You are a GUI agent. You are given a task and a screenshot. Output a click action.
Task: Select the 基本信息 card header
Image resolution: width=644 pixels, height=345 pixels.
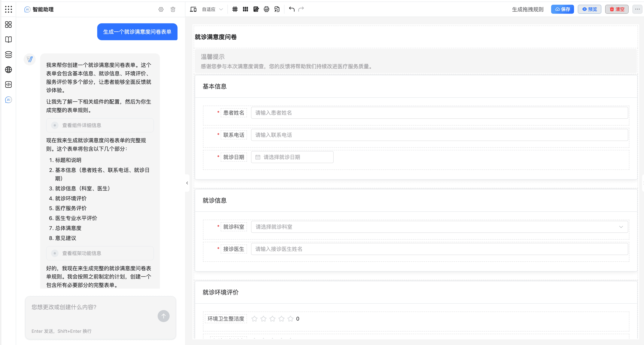(416, 86)
